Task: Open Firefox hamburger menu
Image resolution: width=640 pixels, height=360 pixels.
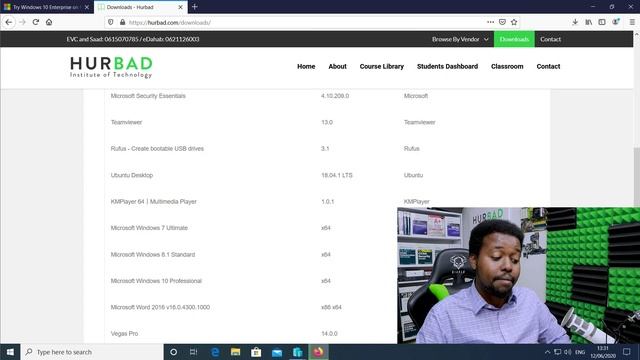Action: pyautogui.click(x=632, y=22)
